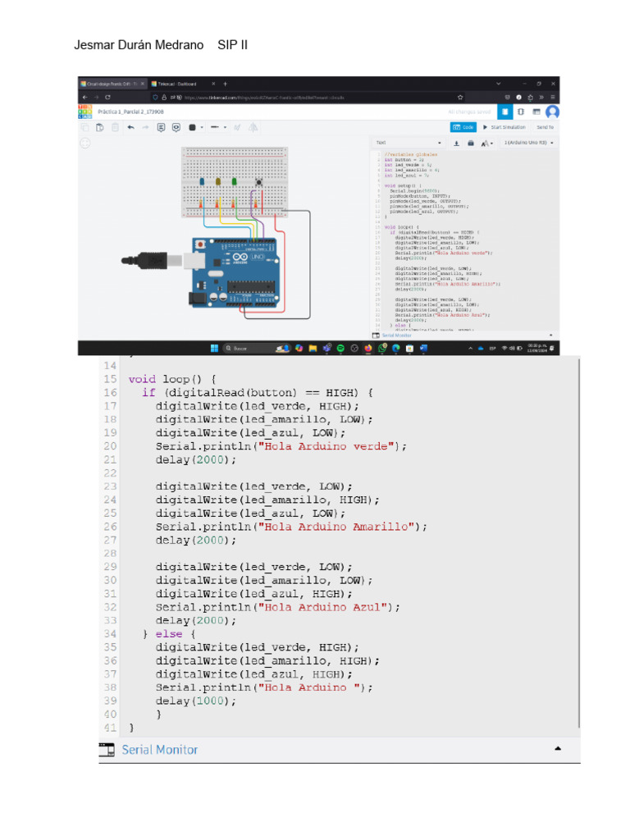This screenshot has width=630, height=840.
Task: Expand the large Serial Monitor panel
Action: pos(558,749)
